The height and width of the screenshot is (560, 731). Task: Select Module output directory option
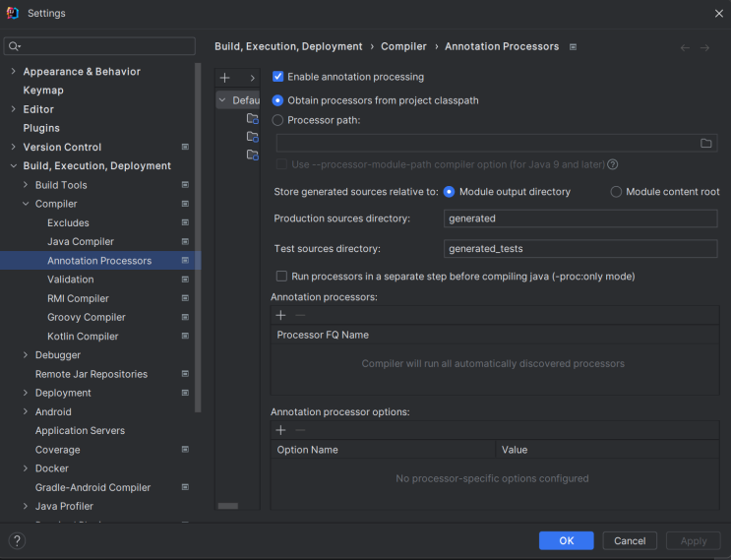pos(449,192)
